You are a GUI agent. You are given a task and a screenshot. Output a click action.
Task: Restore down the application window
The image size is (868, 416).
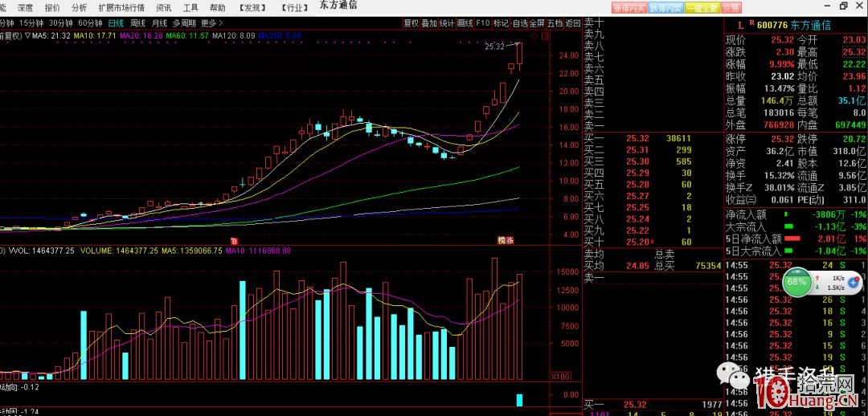point(844,6)
